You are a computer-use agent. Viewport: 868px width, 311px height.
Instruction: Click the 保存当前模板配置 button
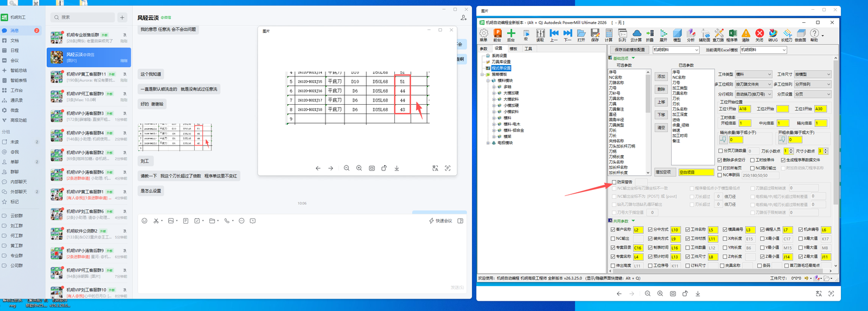[629, 50]
